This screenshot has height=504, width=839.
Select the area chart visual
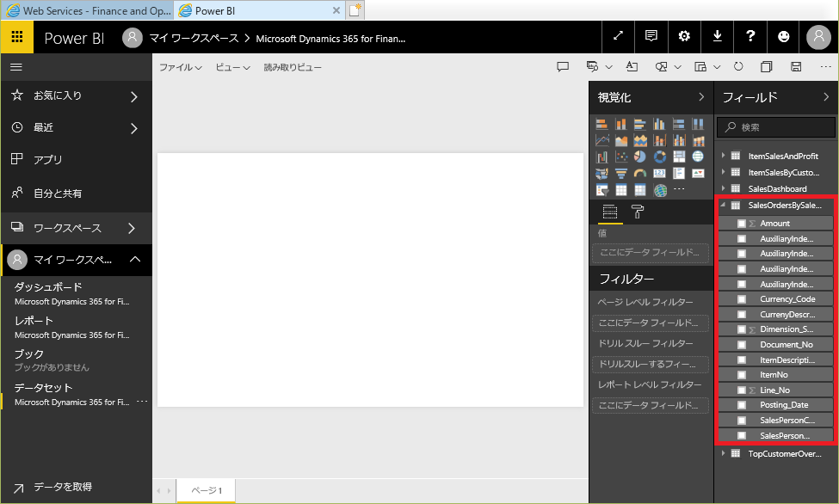click(x=620, y=141)
